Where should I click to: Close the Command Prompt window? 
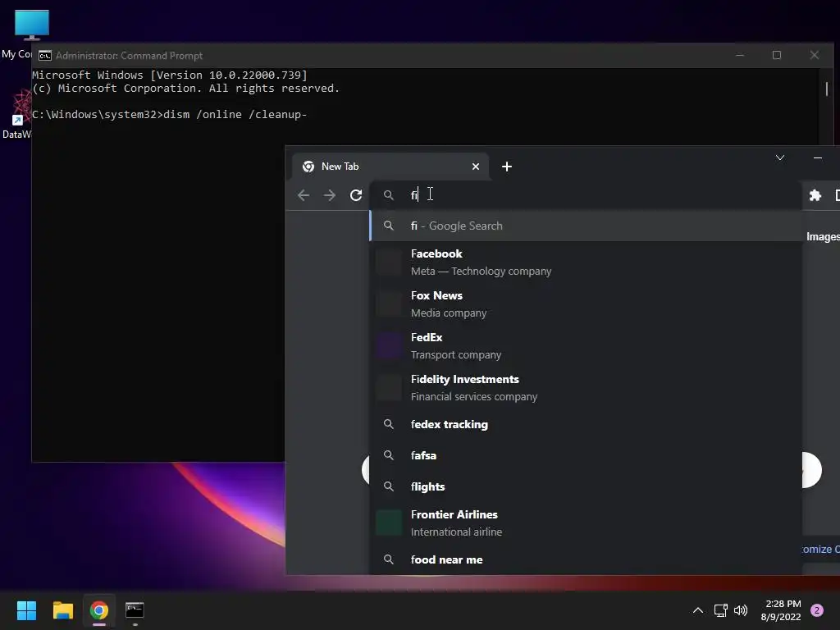coord(815,55)
